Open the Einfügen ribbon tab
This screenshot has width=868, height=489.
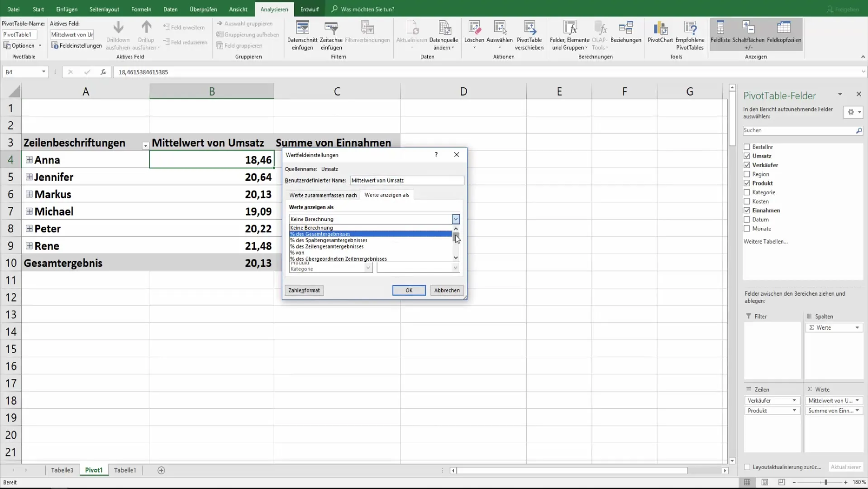coord(67,9)
